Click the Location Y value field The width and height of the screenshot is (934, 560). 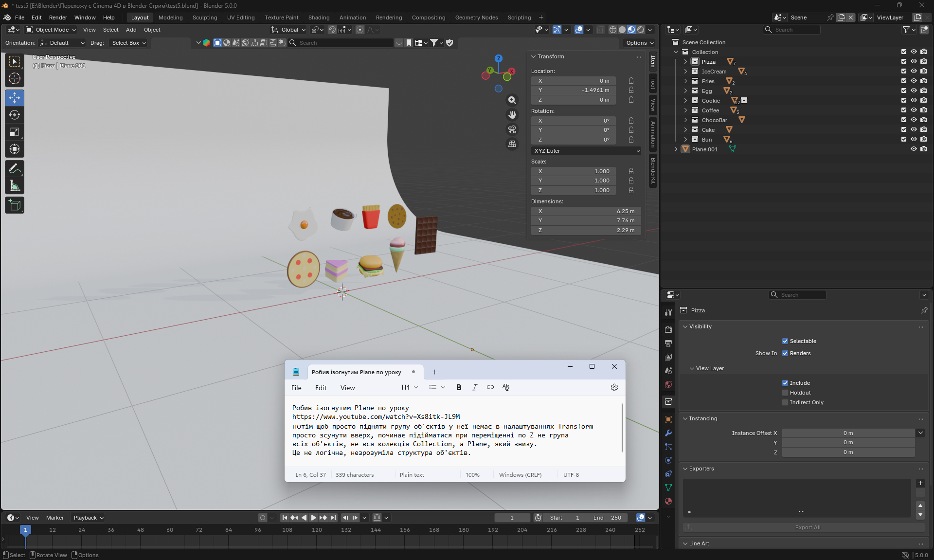pos(573,90)
